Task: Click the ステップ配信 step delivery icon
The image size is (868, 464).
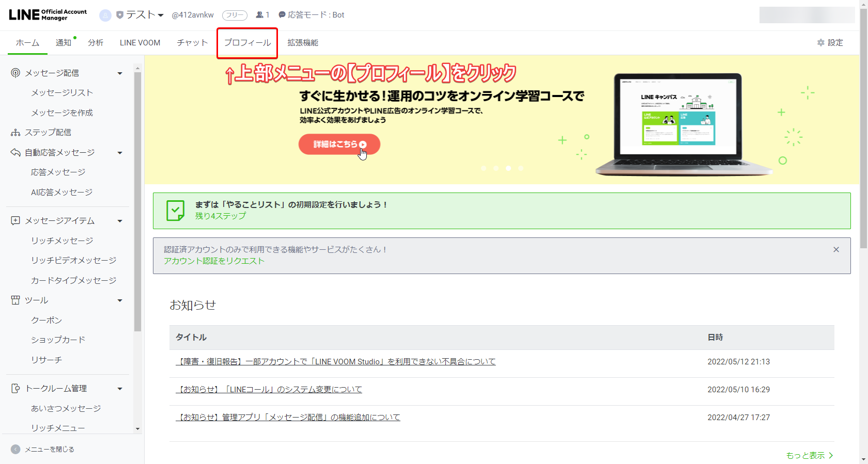Action: [16, 133]
